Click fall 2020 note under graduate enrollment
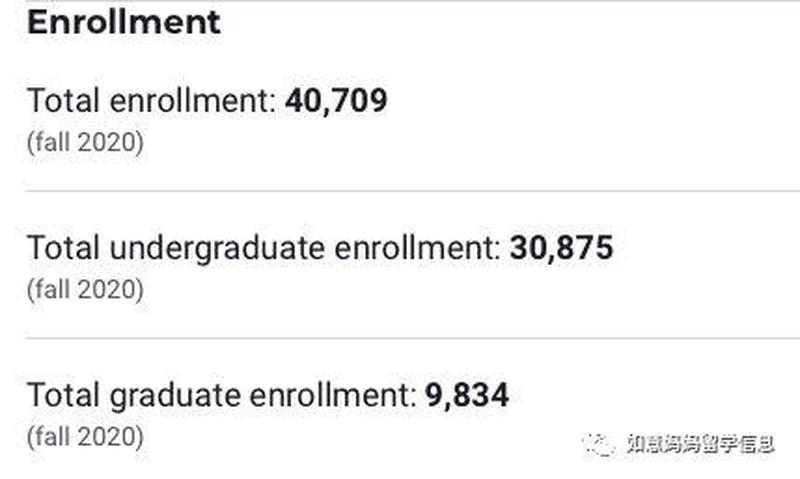 tap(85, 437)
